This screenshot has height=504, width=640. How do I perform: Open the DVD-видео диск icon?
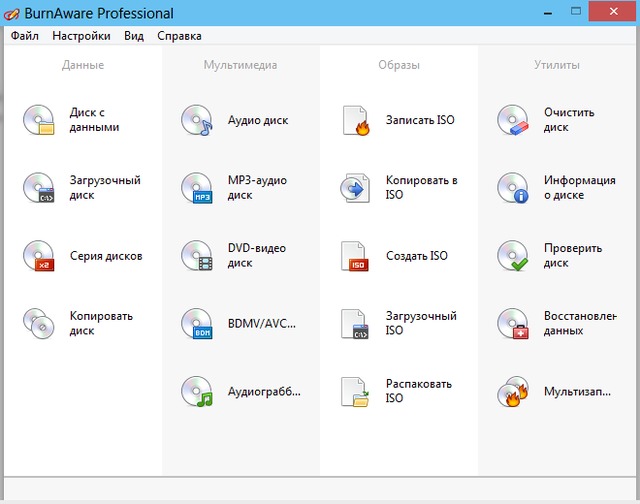197,256
